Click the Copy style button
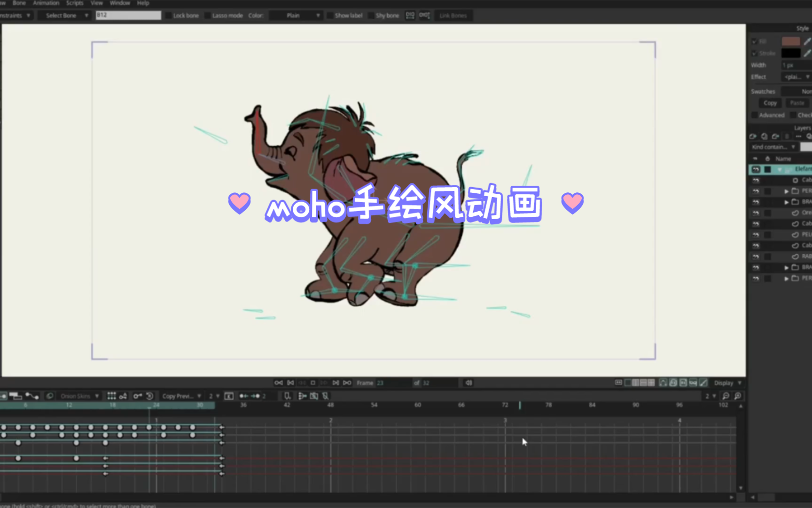This screenshot has height=508, width=812. click(770, 103)
